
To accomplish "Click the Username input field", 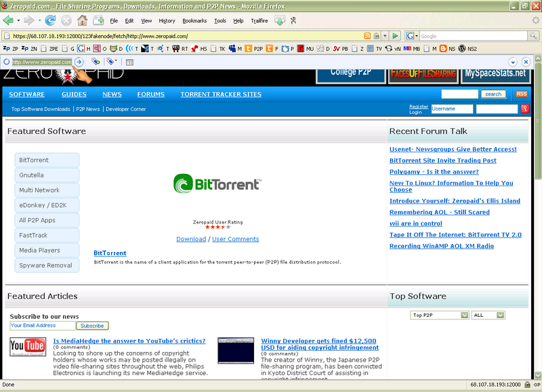I will pos(452,109).
